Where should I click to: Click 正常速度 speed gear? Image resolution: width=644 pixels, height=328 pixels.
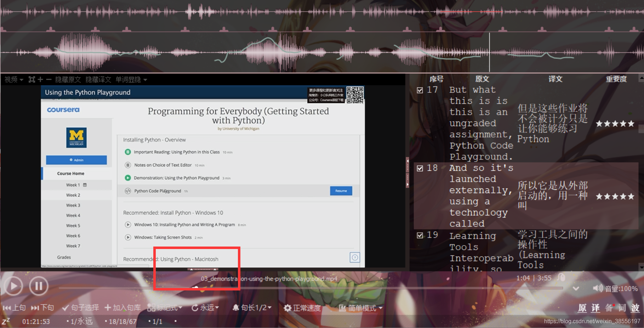click(302, 308)
